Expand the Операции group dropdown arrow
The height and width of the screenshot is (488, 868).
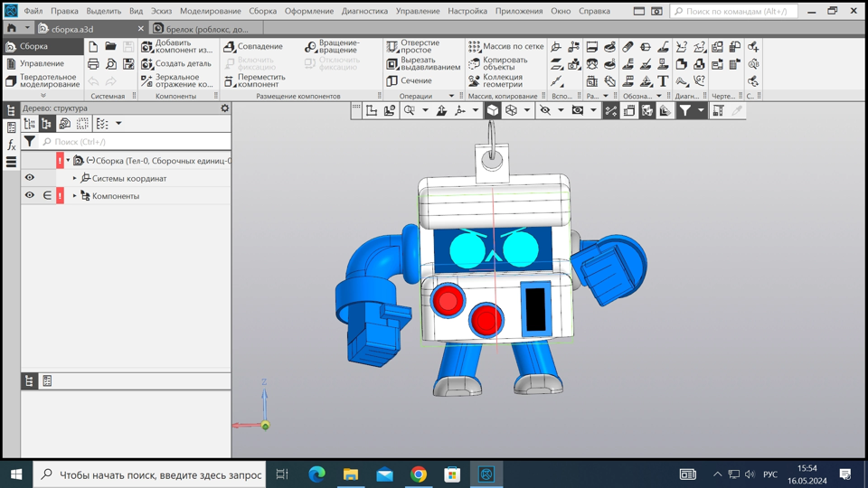click(x=451, y=96)
